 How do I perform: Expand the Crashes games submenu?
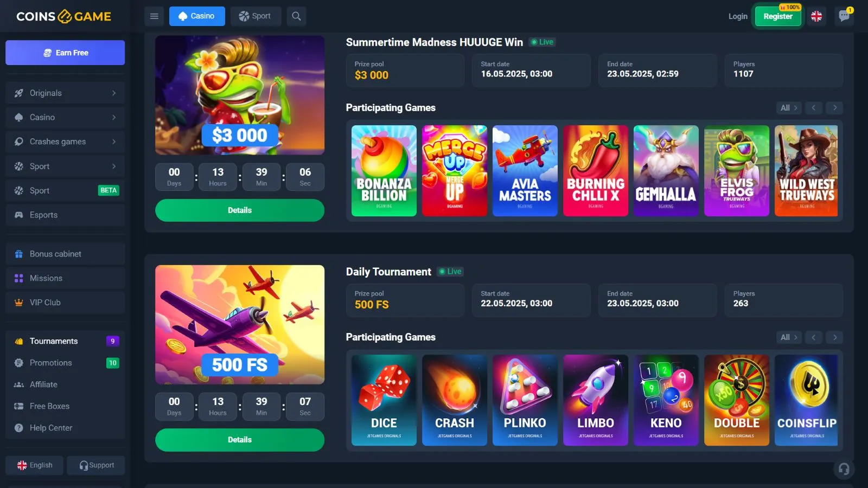(65, 142)
